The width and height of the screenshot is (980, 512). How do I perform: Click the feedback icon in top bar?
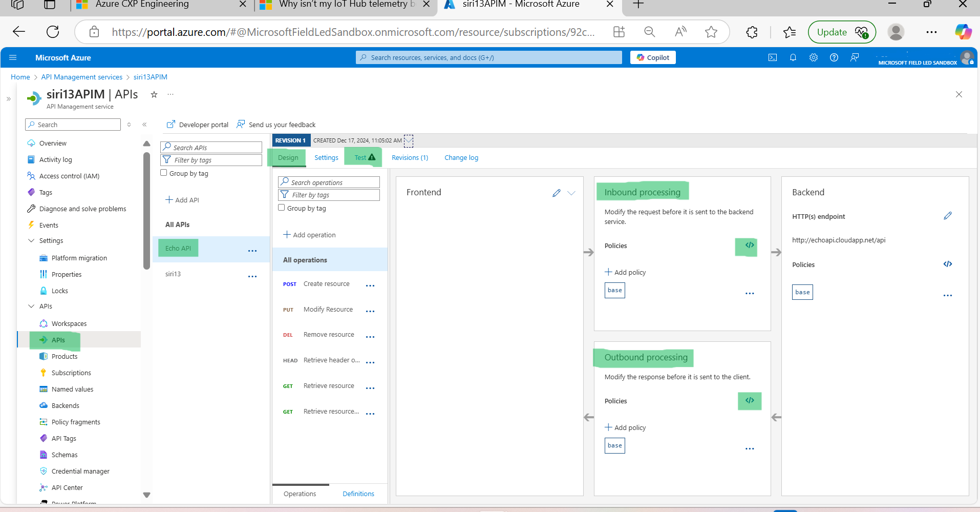click(x=855, y=57)
